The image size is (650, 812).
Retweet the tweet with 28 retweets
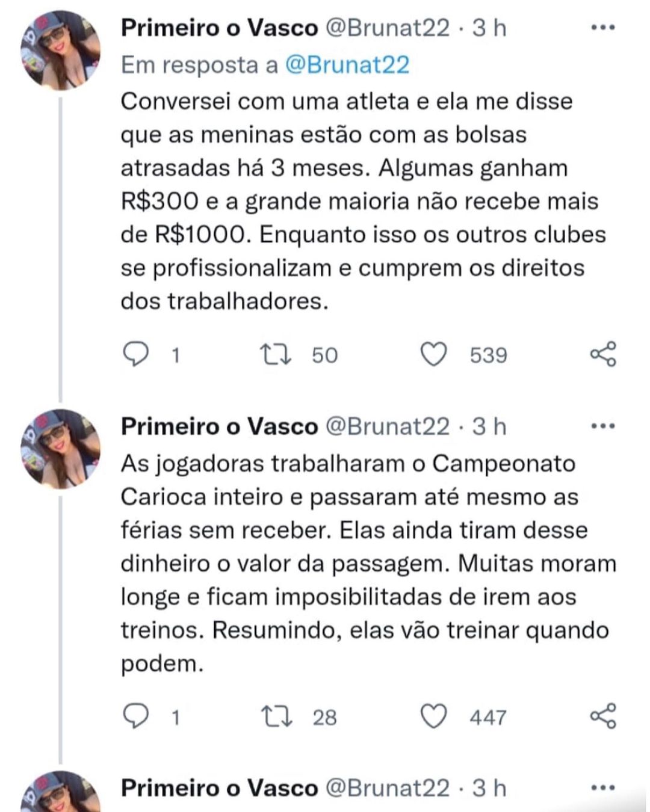279,716
